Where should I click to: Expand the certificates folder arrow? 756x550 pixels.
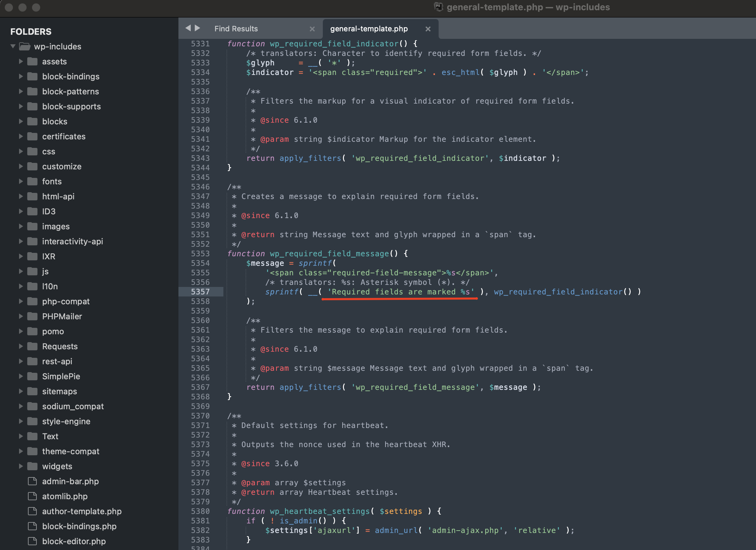[x=21, y=136]
